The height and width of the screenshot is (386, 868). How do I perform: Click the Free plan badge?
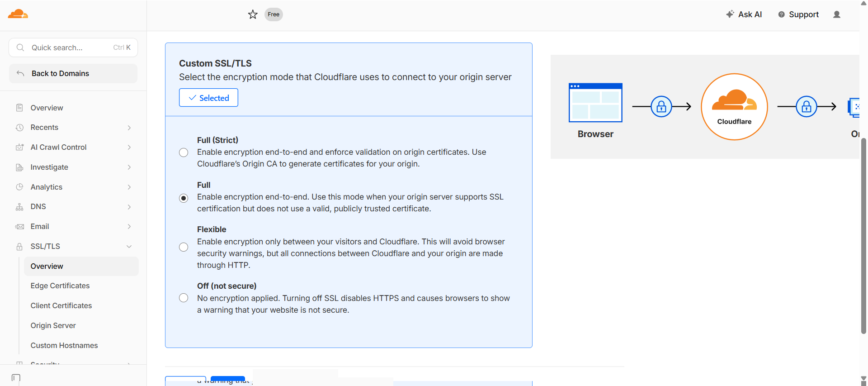[x=274, y=14]
